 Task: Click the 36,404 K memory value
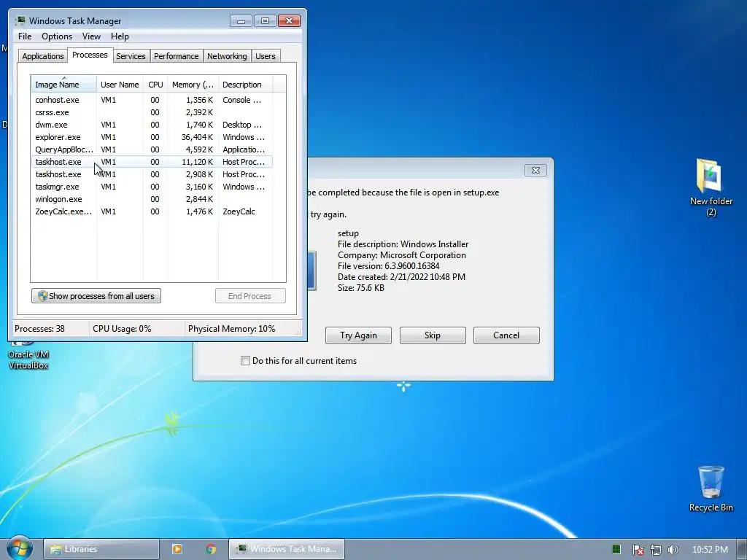click(x=197, y=137)
